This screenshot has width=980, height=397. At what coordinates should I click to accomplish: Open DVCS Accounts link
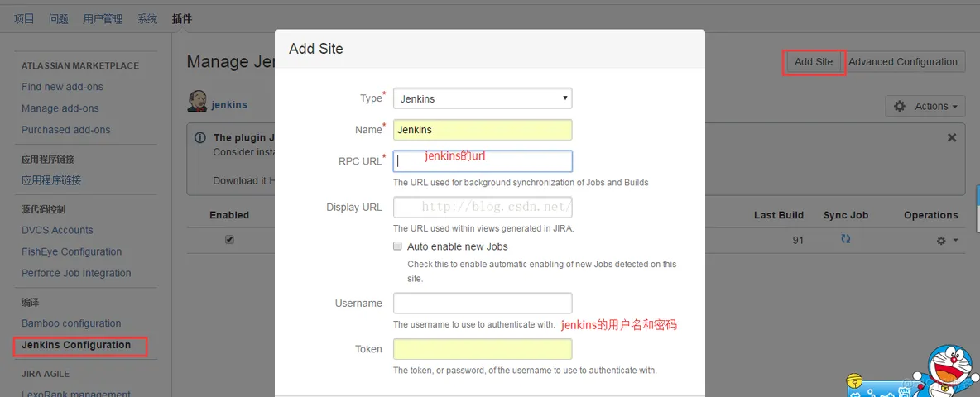(x=57, y=230)
